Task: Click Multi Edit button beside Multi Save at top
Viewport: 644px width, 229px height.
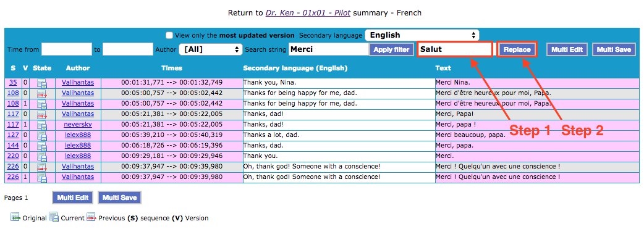Action: 567,49
